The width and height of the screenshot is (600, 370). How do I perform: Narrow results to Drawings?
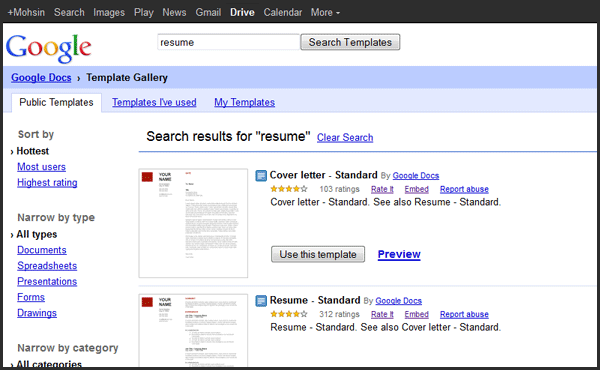point(37,313)
